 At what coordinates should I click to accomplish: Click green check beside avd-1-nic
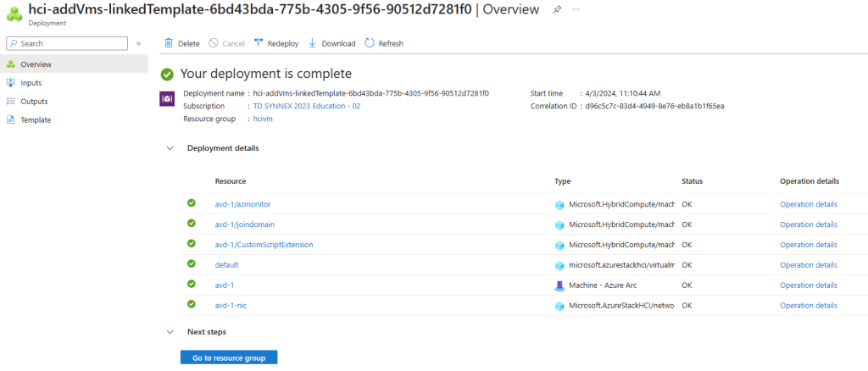click(192, 305)
